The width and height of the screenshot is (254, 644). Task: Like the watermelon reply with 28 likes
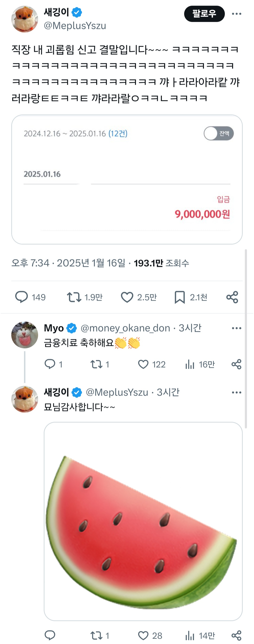[x=143, y=635]
